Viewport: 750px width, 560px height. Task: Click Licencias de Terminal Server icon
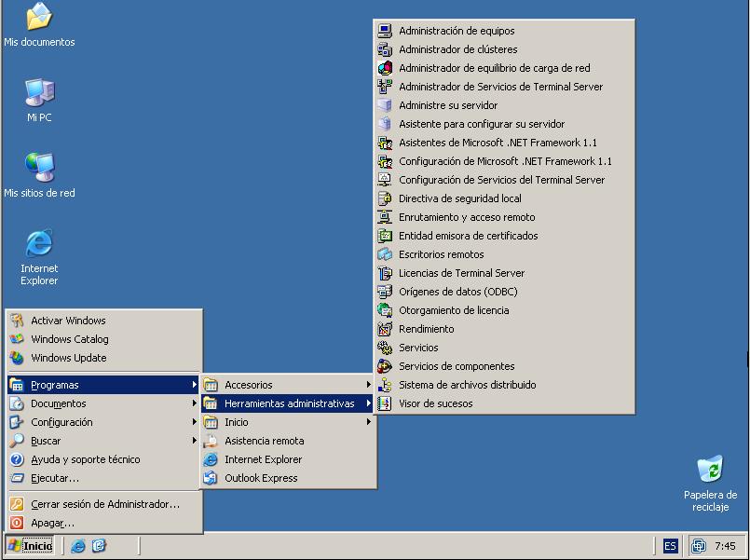coord(385,273)
